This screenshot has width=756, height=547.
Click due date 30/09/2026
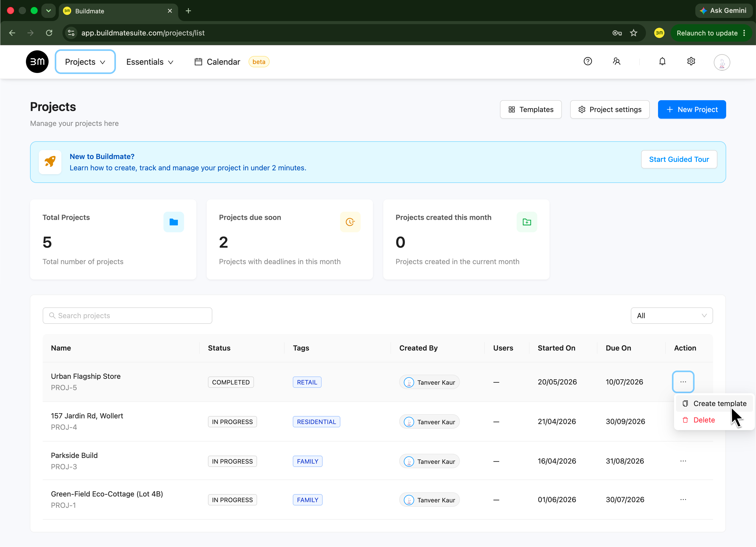pos(625,422)
